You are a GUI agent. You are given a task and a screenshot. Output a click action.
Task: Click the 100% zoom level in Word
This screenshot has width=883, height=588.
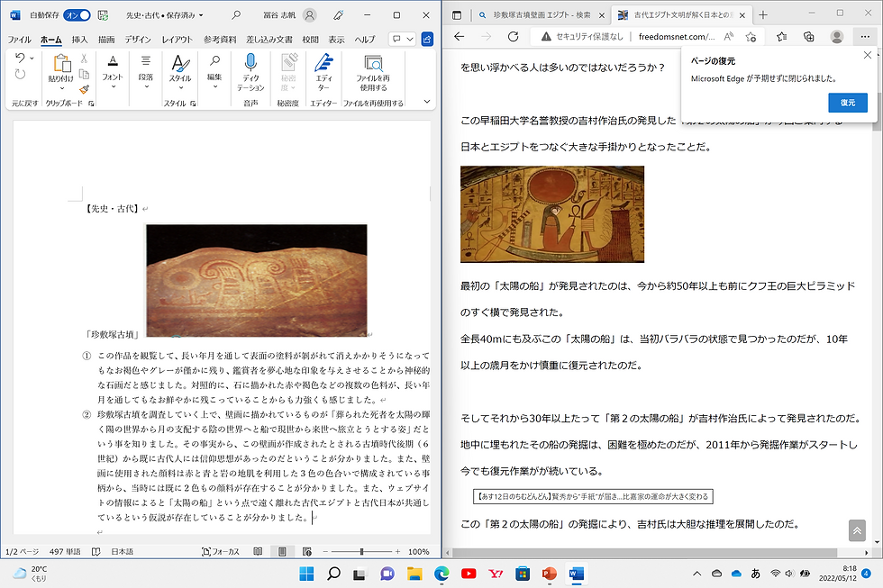tap(418, 551)
